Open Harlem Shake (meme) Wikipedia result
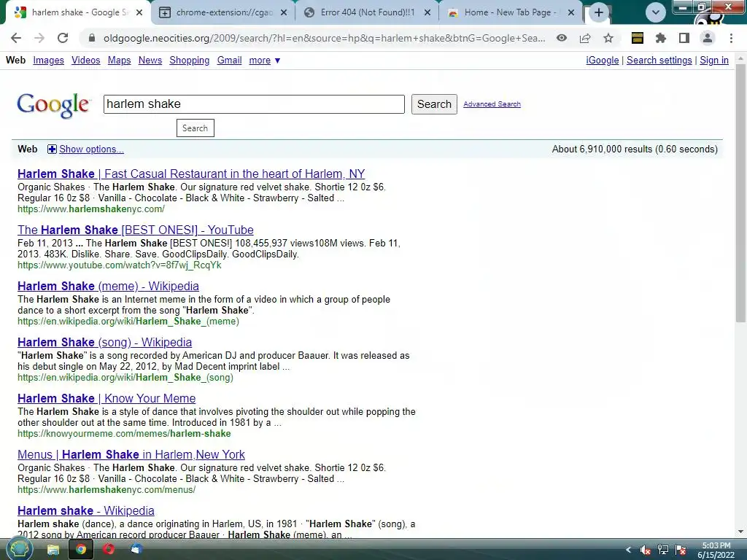747x560 pixels. click(108, 286)
